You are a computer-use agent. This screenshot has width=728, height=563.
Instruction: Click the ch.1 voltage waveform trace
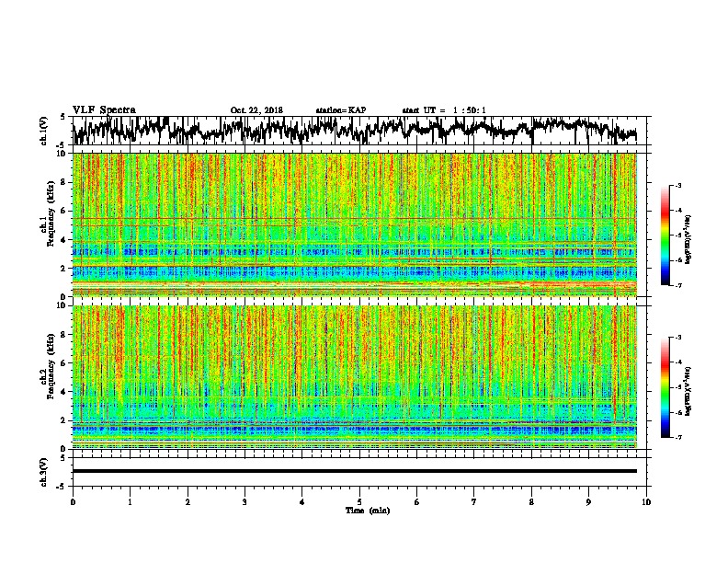pos(354,131)
